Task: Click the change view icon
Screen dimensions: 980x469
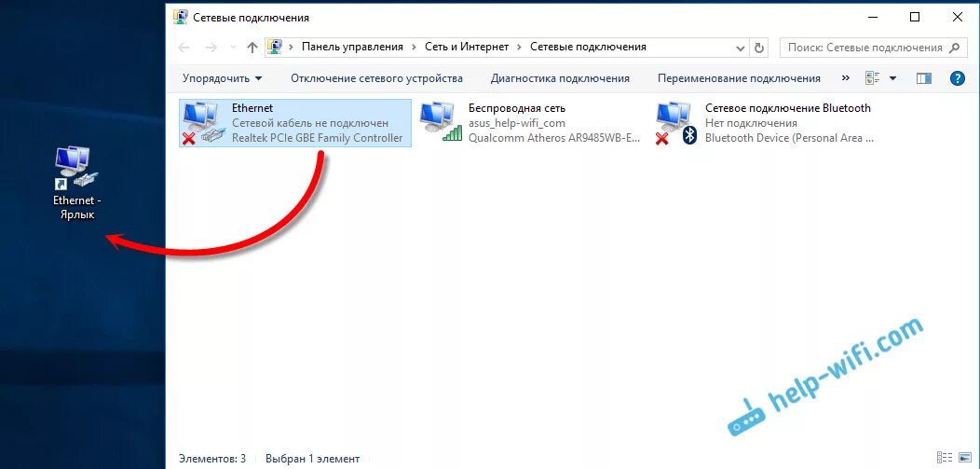Action: tap(873, 78)
